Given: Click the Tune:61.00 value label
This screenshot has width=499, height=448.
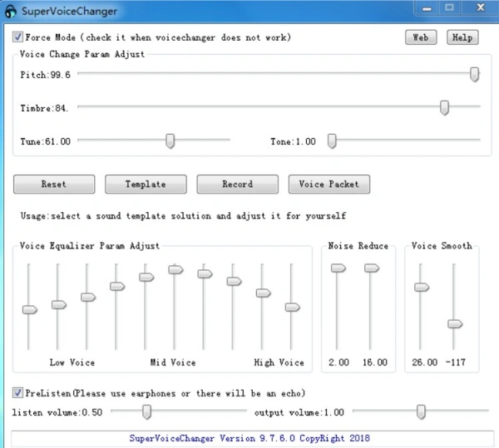Looking at the screenshot, I should tap(46, 141).
